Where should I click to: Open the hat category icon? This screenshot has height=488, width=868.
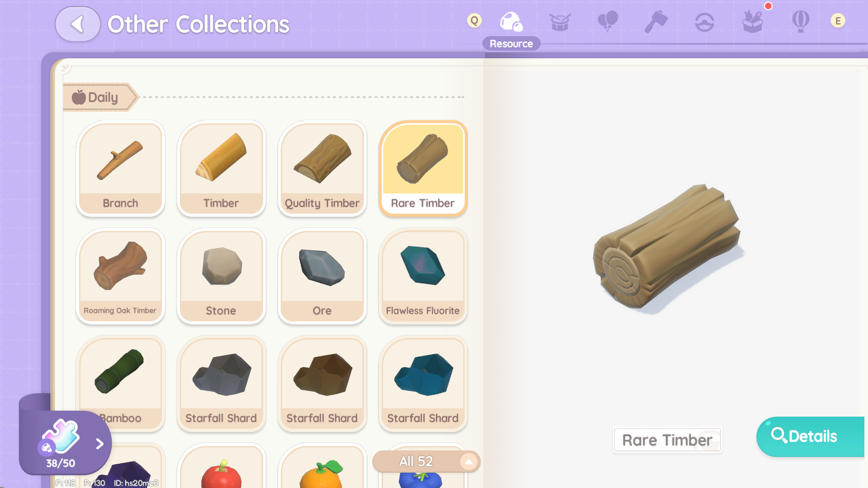pos(704,22)
